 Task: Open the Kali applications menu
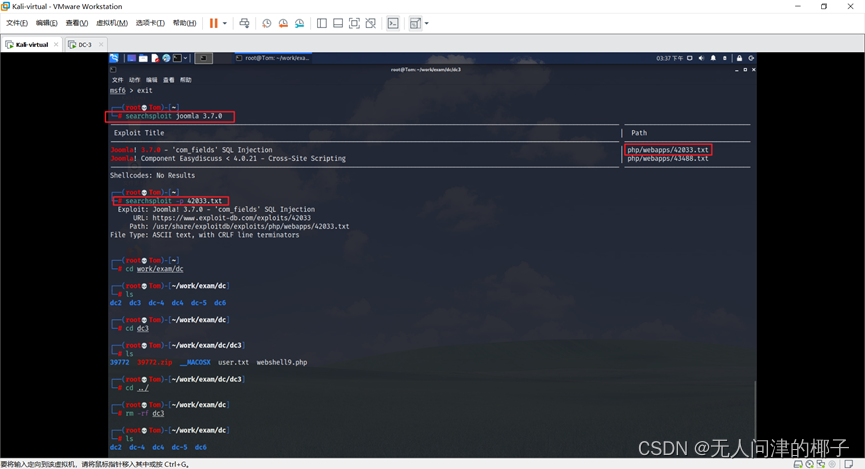(x=114, y=58)
